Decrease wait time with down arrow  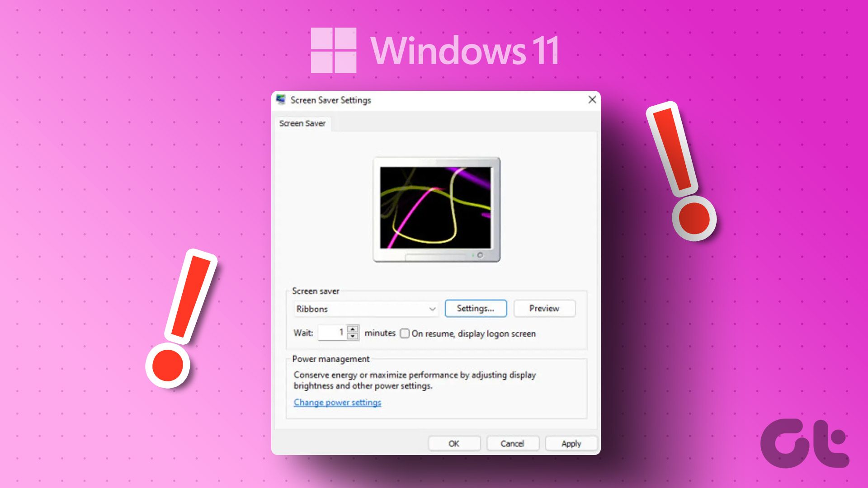pos(353,336)
